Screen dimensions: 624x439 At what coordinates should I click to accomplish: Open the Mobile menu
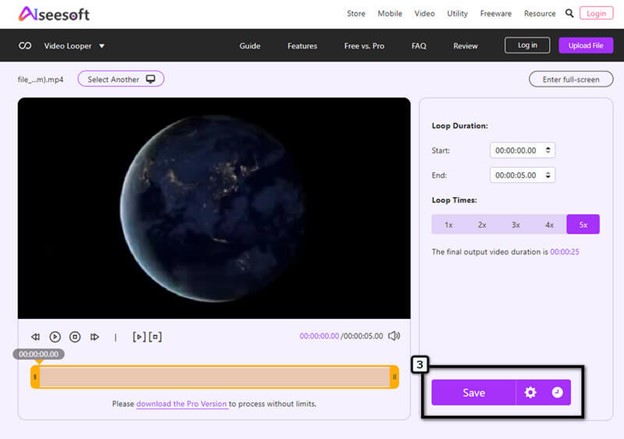(x=390, y=14)
